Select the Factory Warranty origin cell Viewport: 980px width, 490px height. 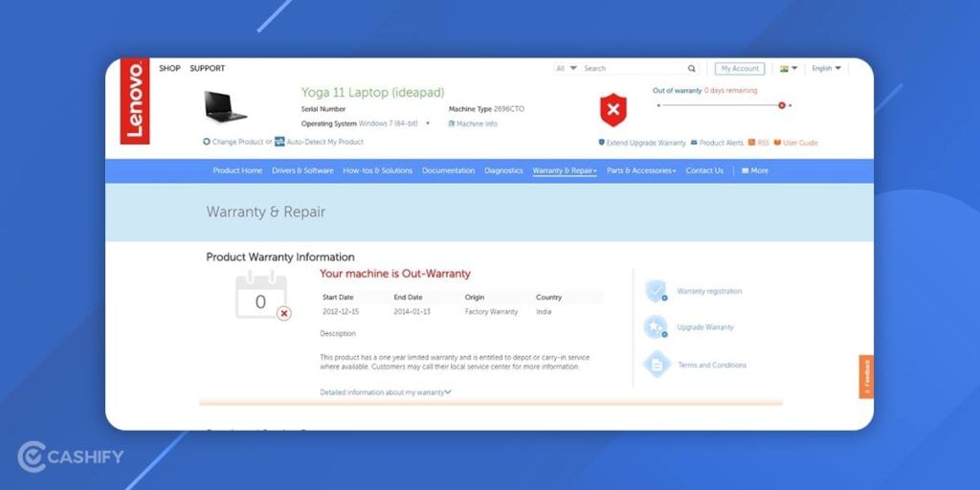coord(491,311)
